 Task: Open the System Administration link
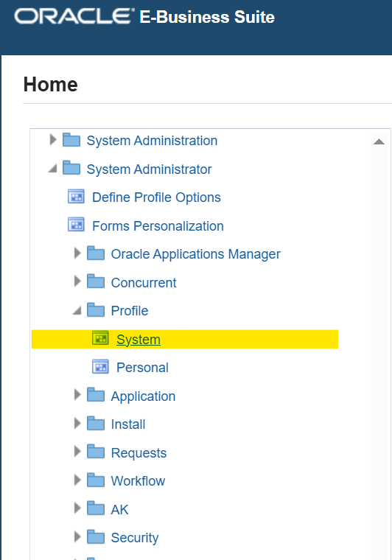(x=152, y=141)
